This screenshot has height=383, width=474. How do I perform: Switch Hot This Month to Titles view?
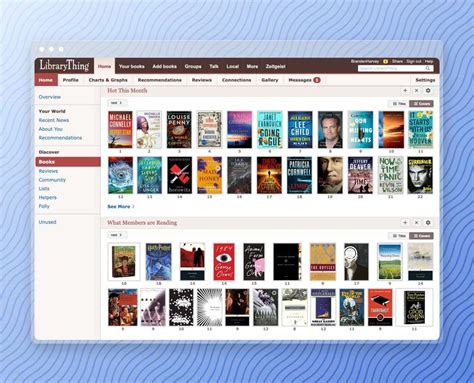[x=399, y=104]
